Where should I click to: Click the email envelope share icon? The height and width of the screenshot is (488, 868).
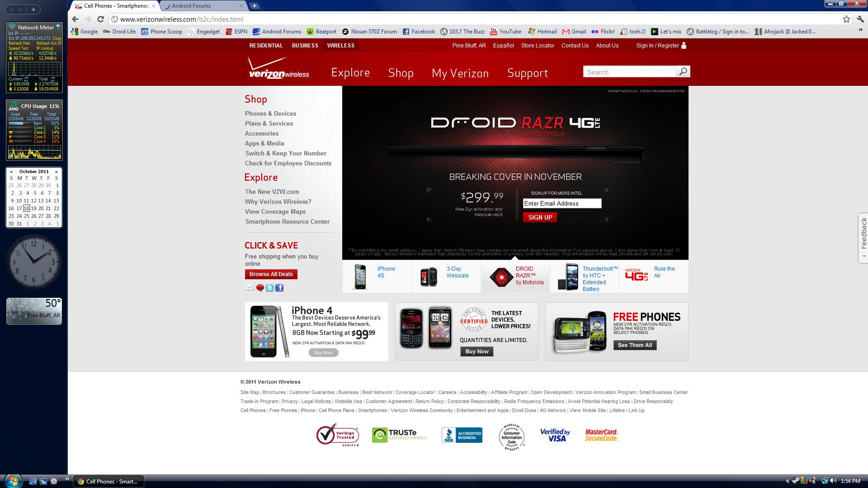coord(250,287)
